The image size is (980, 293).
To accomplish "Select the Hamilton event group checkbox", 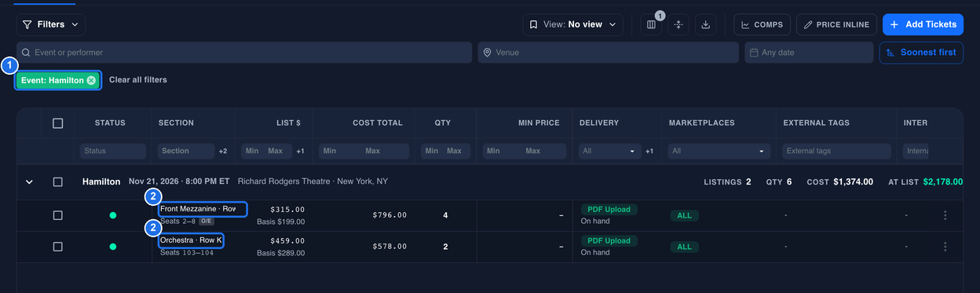I will pyautogui.click(x=57, y=181).
